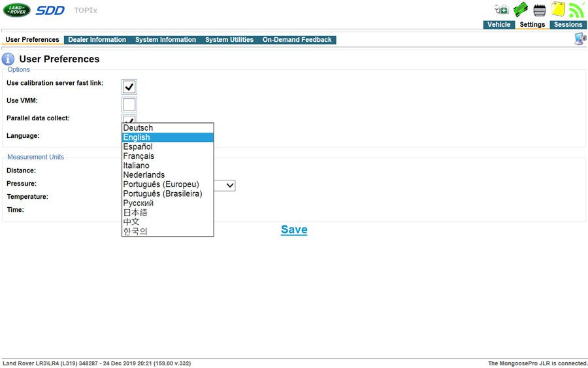
Task: Click the gray OBD connector icon
Action: [x=539, y=10]
